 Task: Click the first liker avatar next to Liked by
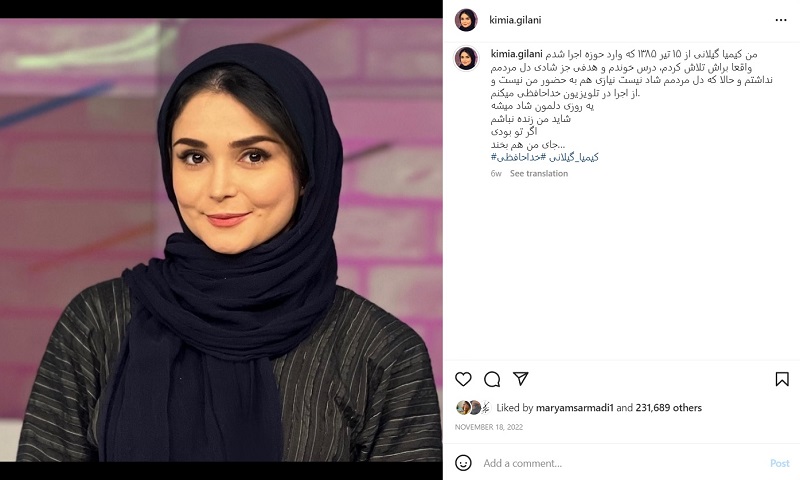coord(462,408)
